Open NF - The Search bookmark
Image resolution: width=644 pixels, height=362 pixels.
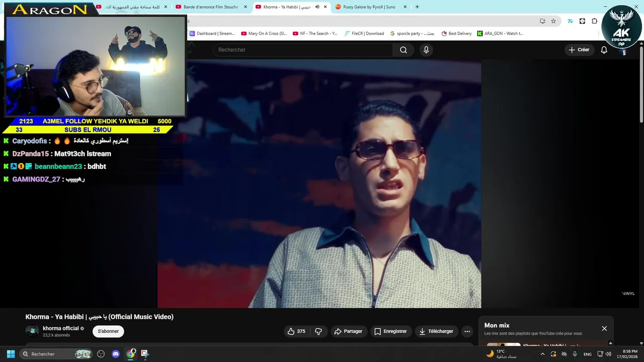[x=314, y=34]
